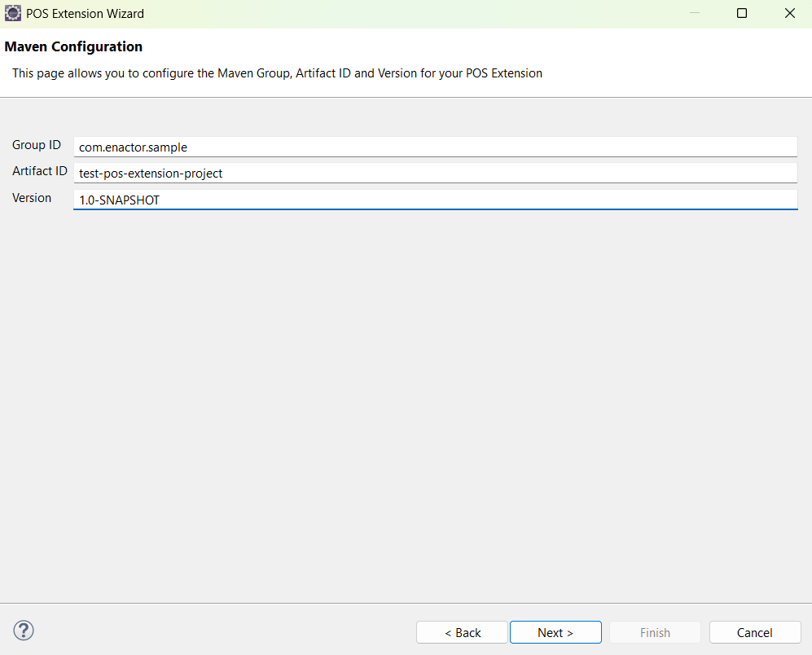The height and width of the screenshot is (655, 812).
Task: Click the 1.0-SNAPSHOT version value
Action: [119, 200]
